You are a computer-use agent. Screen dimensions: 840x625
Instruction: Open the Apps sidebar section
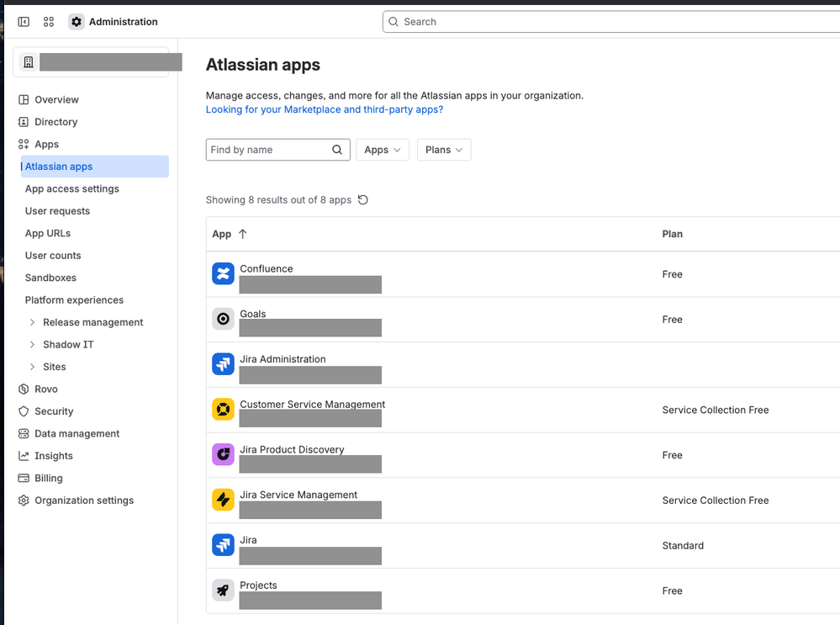(46, 144)
